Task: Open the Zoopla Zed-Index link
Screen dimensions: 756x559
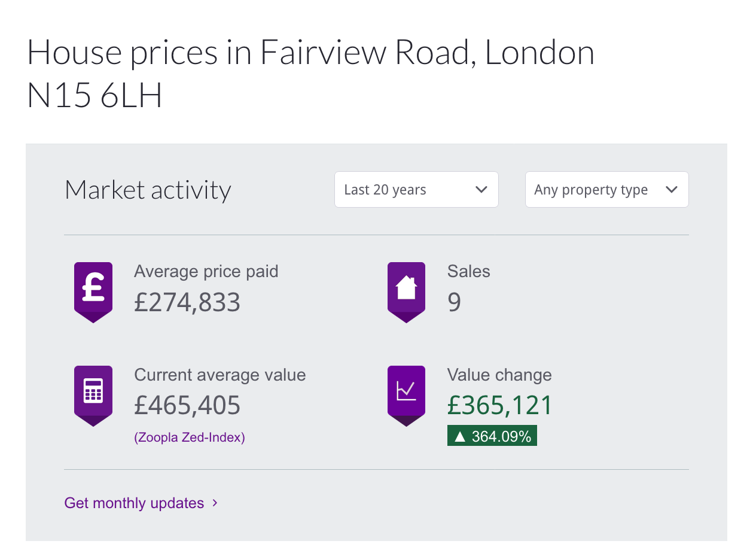Action: pos(190,438)
